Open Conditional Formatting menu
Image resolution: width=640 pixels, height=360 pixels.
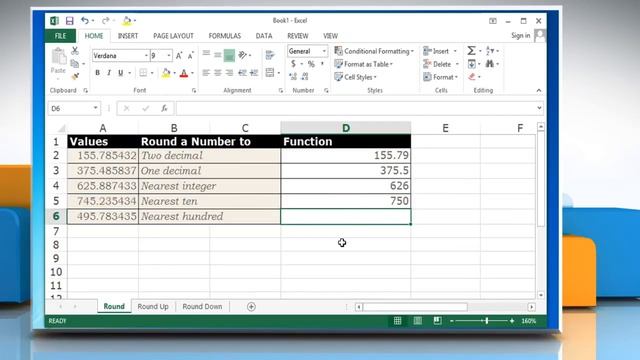pyautogui.click(x=374, y=51)
